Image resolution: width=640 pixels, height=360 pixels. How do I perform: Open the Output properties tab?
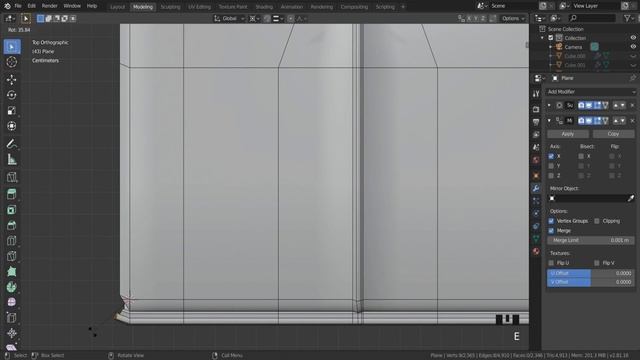click(x=536, y=122)
